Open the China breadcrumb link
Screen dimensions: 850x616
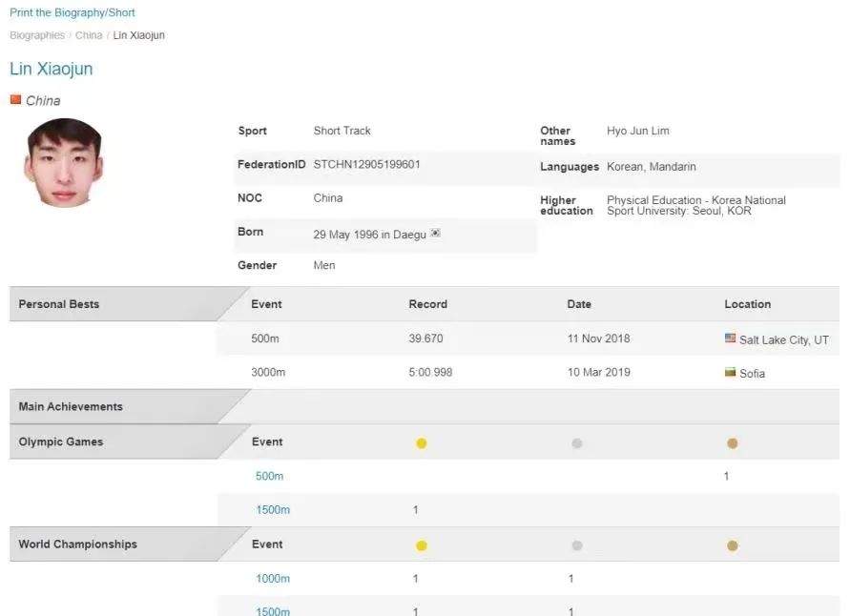tap(89, 35)
